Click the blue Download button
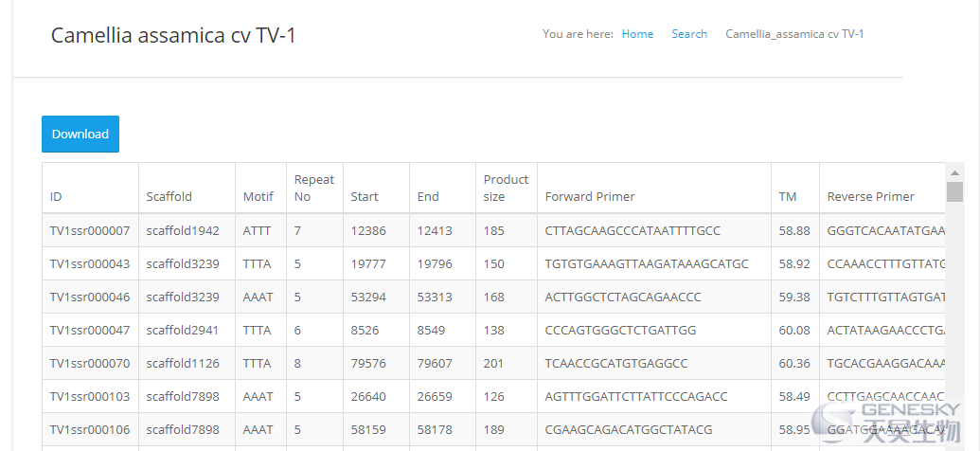This screenshot has width=980, height=451. (80, 134)
